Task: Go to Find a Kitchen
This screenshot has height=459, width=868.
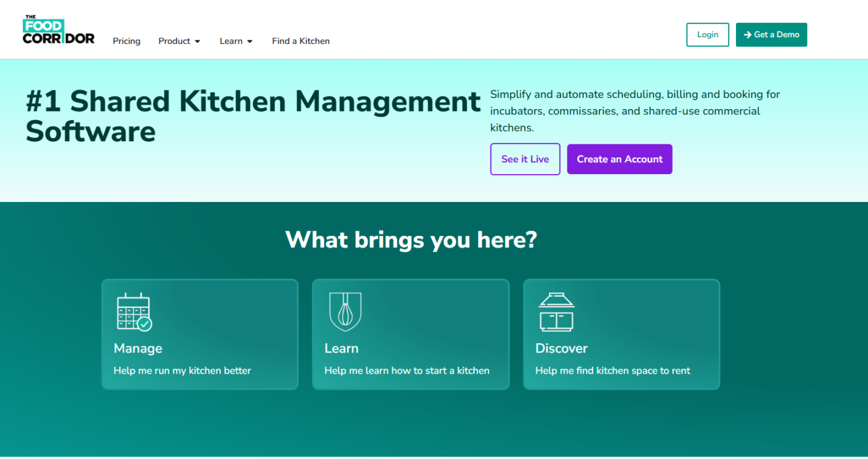Action: pos(301,41)
